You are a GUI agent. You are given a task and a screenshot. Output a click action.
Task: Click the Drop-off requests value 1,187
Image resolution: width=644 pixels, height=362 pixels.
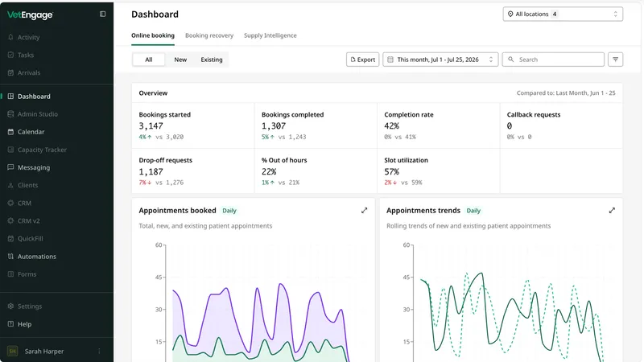(151, 171)
